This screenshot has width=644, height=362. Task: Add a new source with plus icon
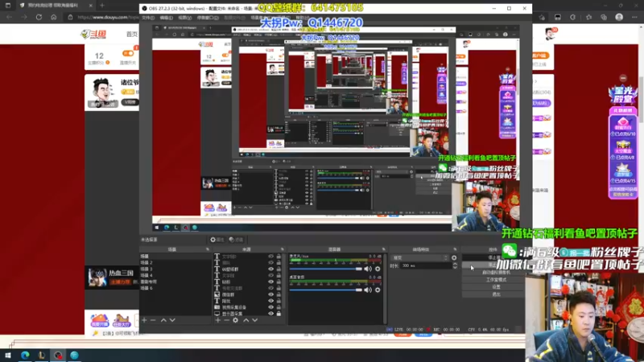(x=217, y=320)
